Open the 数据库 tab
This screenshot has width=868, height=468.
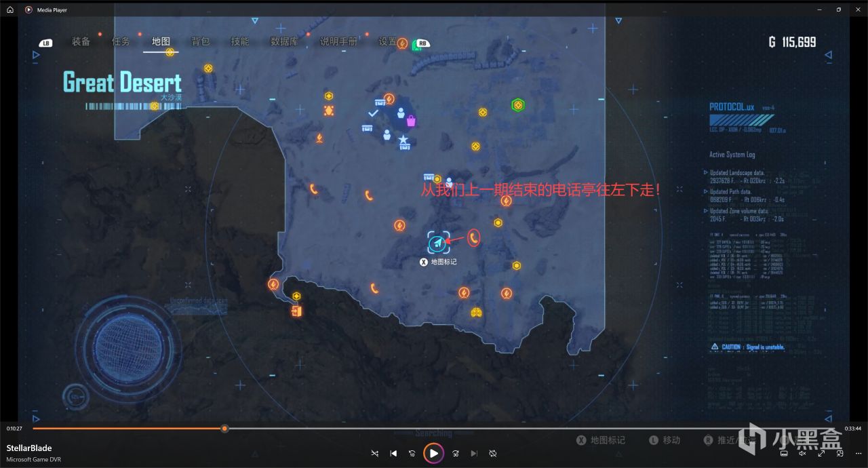(284, 41)
